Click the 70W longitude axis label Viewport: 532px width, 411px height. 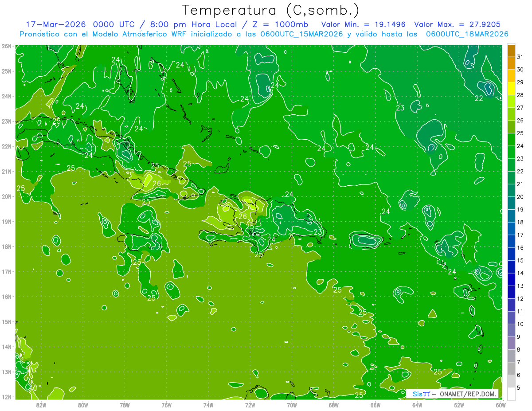pyautogui.click(x=292, y=405)
